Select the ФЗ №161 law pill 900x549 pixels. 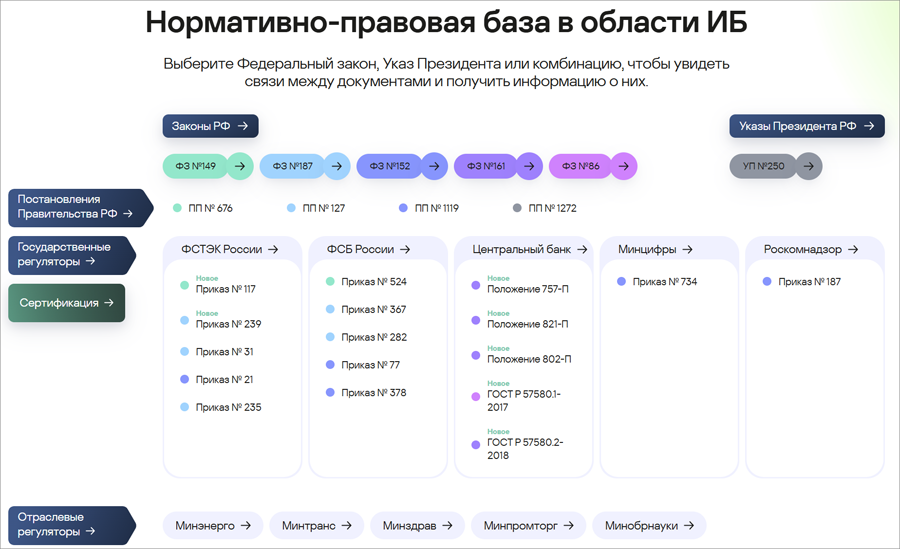click(x=486, y=166)
